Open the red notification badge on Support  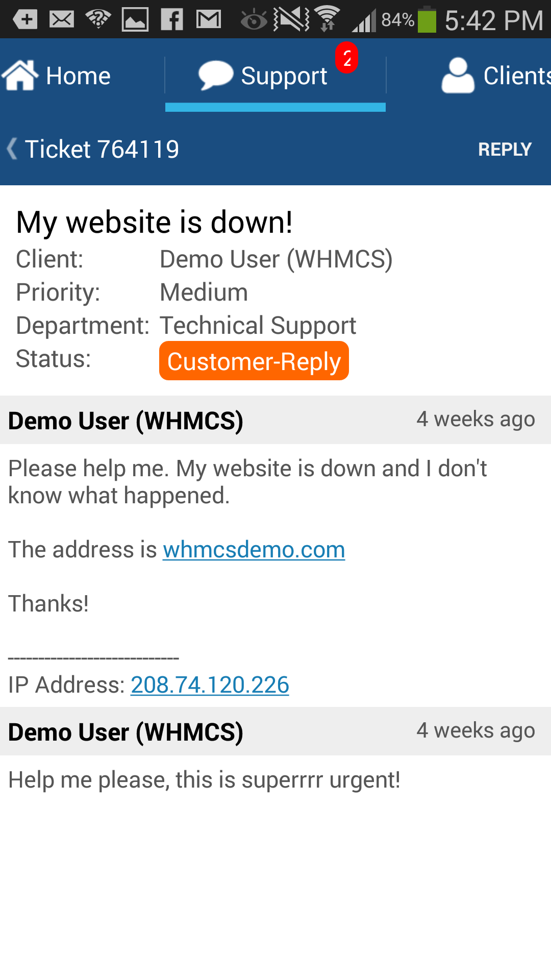[x=346, y=58]
